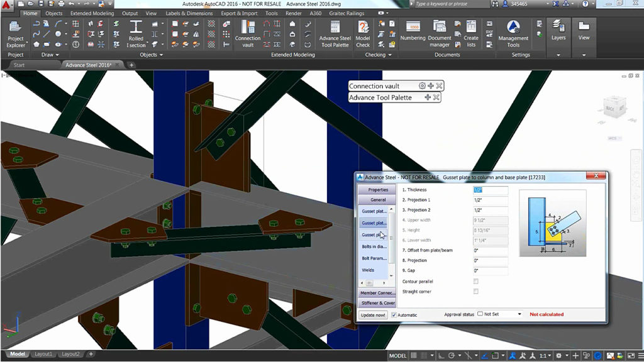Open the Stiffener & Cover section
Image resolution: width=644 pixels, height=362 pixels.
pos(377,303)
